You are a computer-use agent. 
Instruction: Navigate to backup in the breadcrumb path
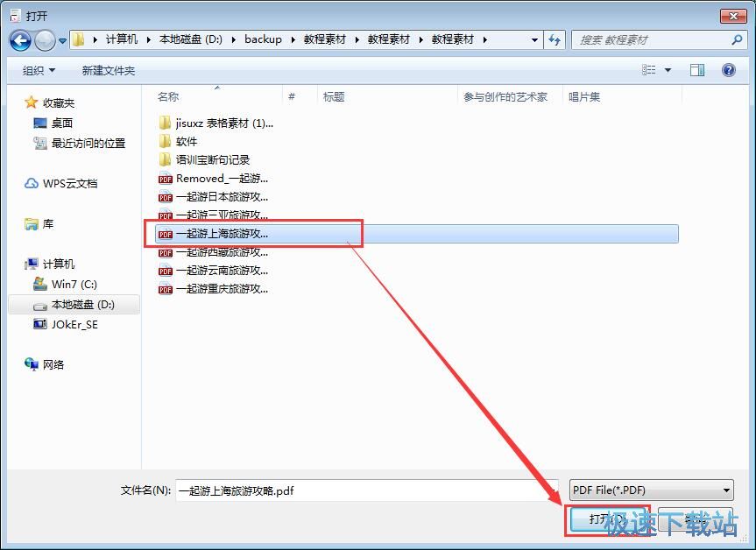[x=263, y=39]
